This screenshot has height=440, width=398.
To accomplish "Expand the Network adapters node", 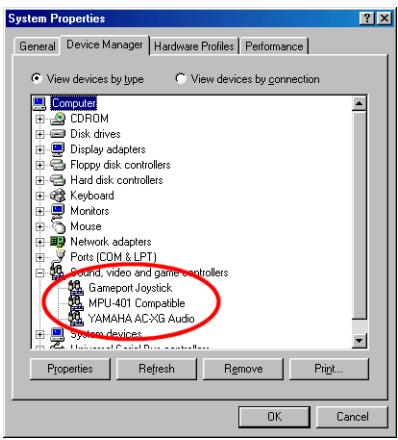I will pyautogui.click(x=40, y=242).
